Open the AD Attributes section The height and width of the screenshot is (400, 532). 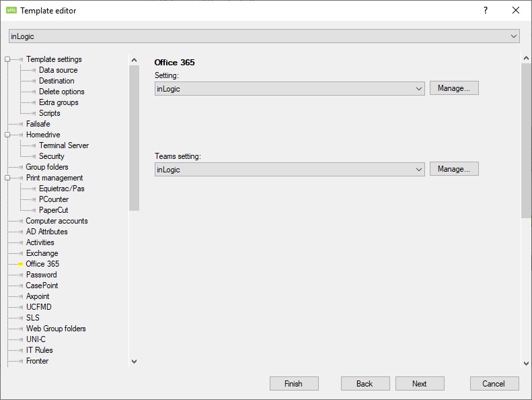pyautogui.click(x=47, y=232)
